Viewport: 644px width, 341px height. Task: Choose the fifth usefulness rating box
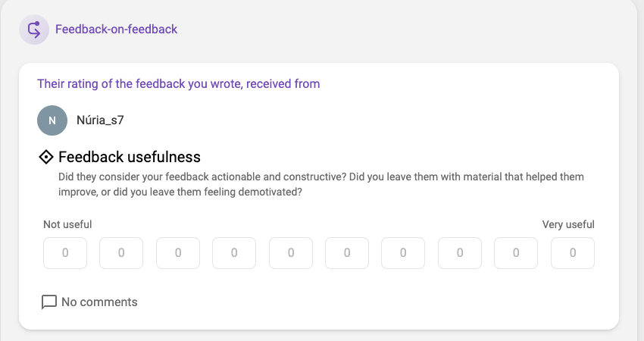[x=291, y=253]
